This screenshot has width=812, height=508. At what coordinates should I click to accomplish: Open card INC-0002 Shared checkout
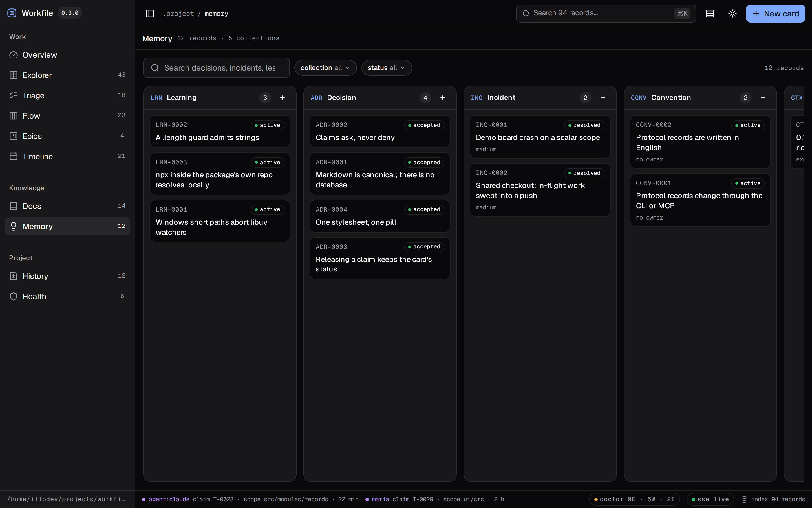[540, 190]
